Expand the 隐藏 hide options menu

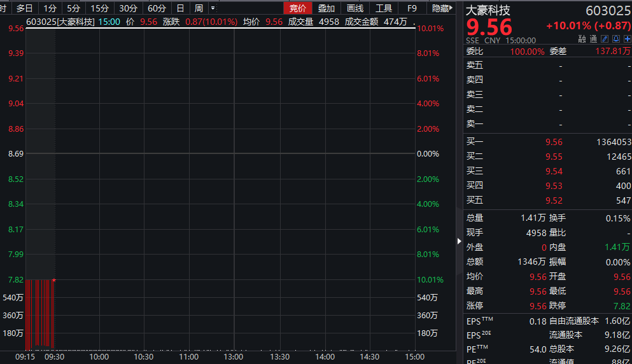pos(442,8)
